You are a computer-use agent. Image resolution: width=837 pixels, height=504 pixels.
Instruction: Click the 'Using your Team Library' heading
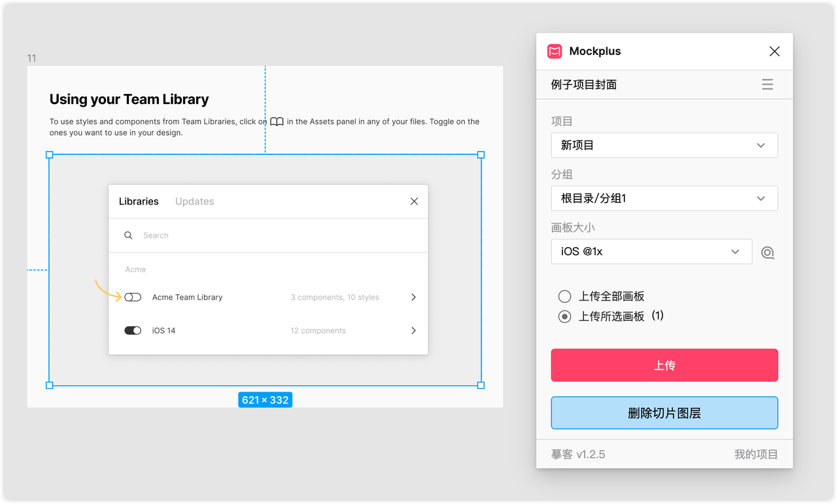129,99
